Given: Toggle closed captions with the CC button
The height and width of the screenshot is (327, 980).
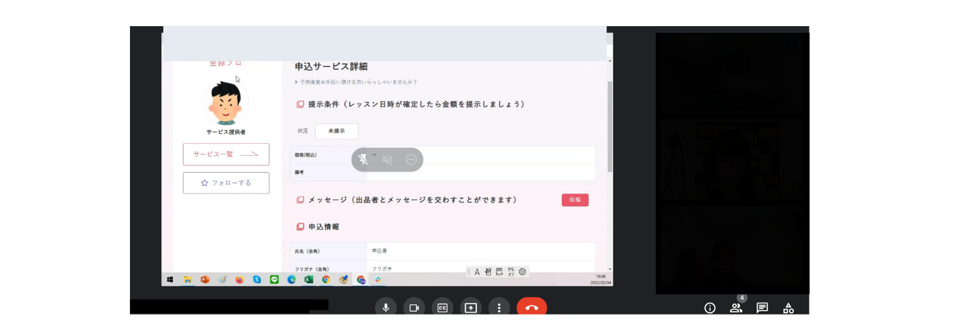Looking at the screenshot, I should click(x=442, y=308).
